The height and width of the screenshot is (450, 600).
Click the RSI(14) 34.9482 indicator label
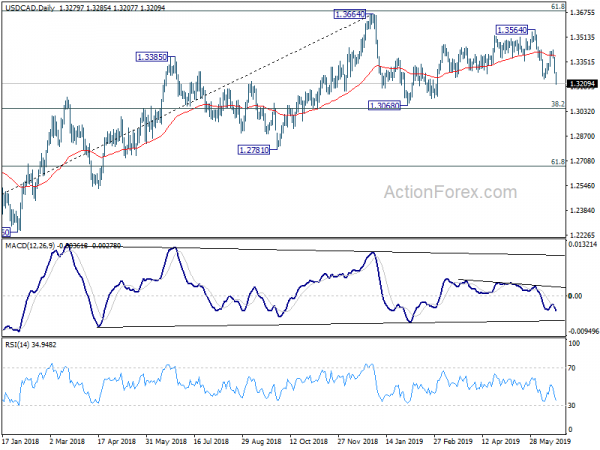[31, 345]
